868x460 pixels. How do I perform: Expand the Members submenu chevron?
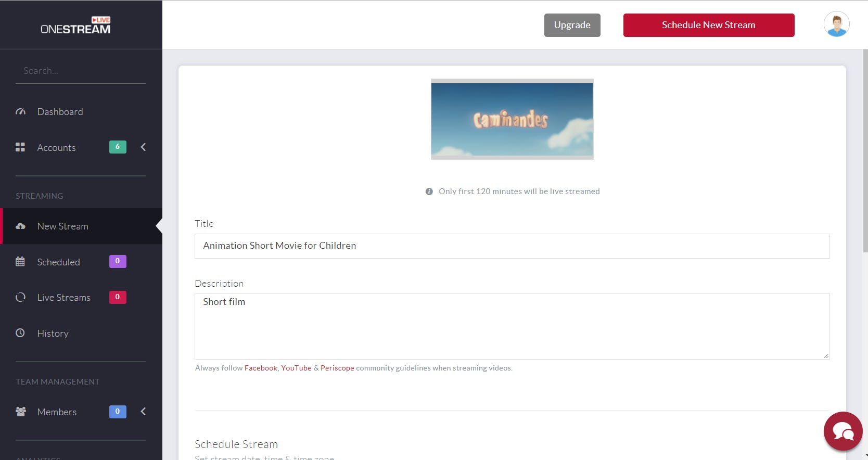pos(143,412)
